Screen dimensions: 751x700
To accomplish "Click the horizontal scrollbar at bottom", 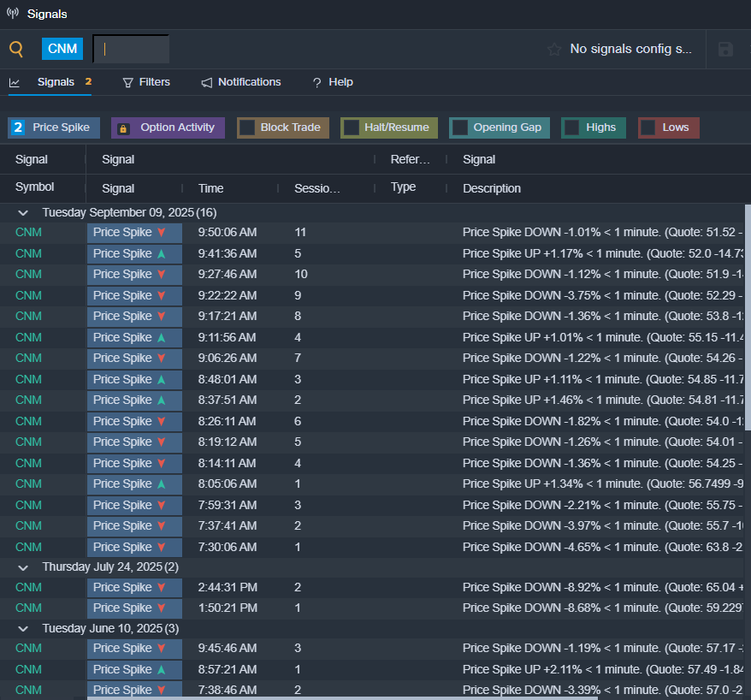I will (342, 698).
